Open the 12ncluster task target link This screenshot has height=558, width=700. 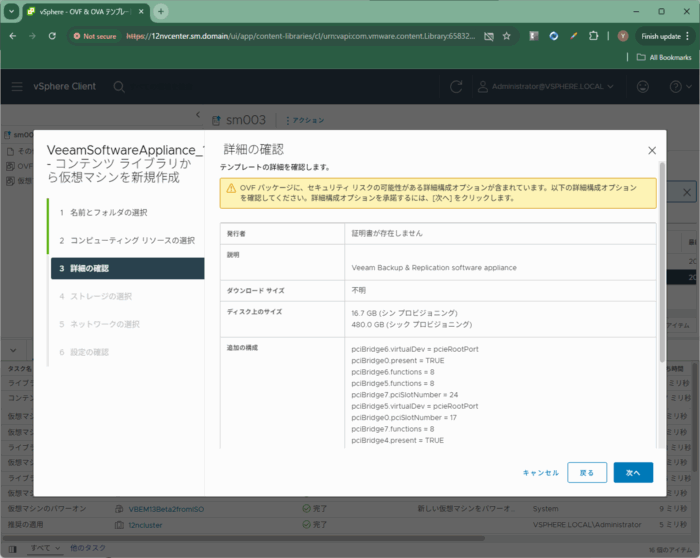(145, 525)
